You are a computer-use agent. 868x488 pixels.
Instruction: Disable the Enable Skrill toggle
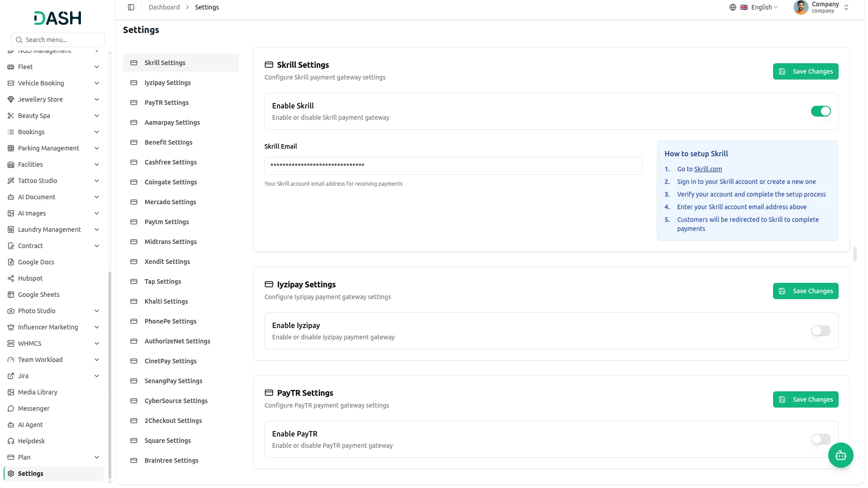coord(821,111)
